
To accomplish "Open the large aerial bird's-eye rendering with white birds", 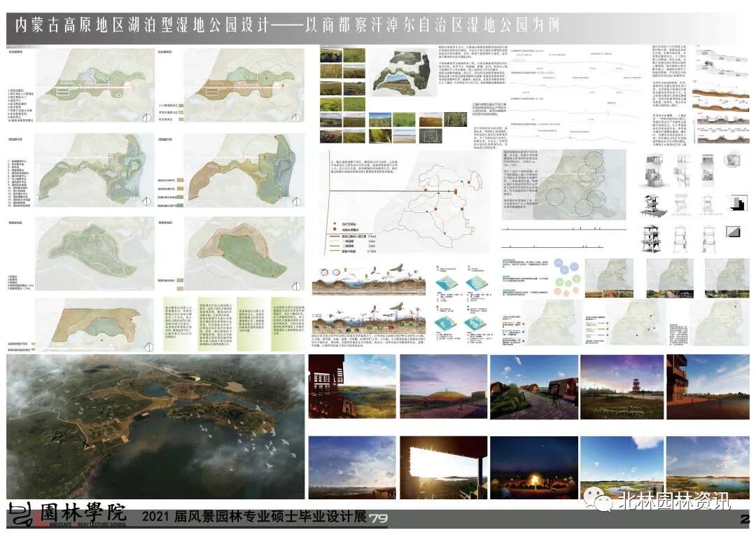I will click(155, 426).
